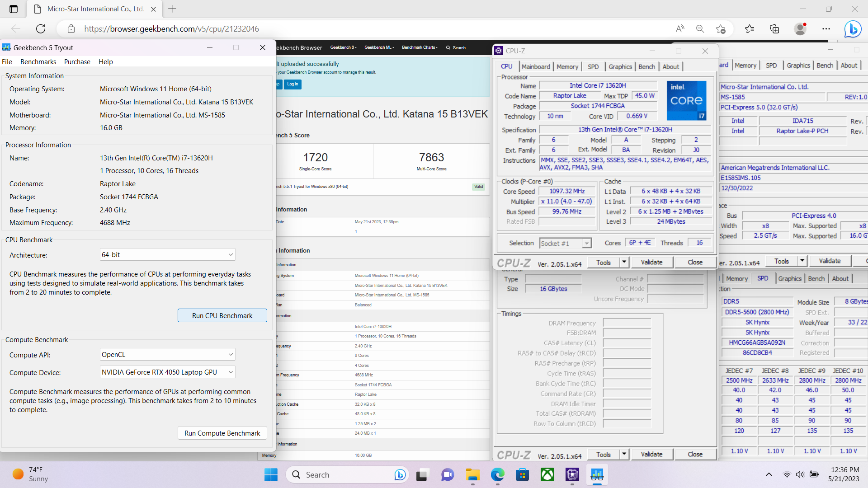Open the Wi-Fi network tray icon
The width and height of the screenshot is (868, 488).
(x=787, y=474)
